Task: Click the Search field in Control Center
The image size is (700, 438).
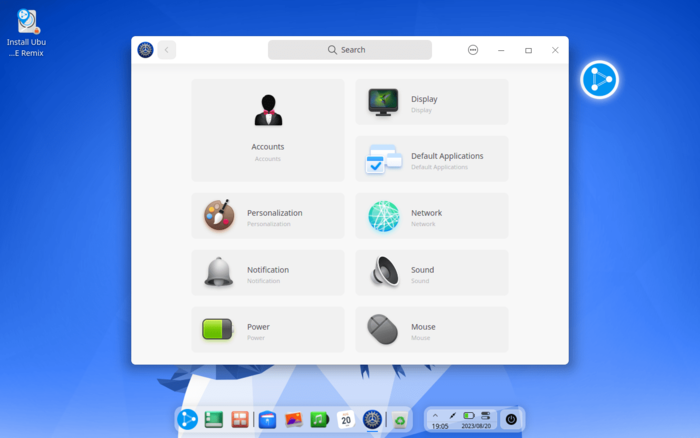Action: point(350,50)
